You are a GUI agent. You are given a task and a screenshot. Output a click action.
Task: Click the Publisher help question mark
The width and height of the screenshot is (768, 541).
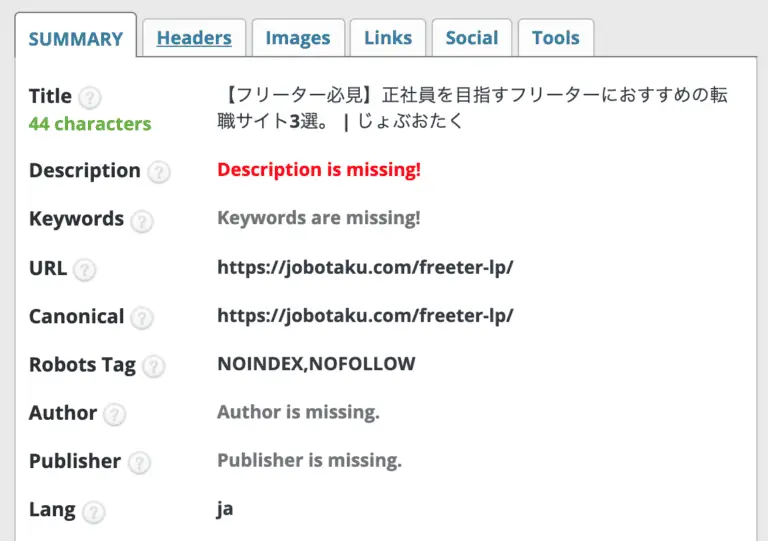(139, 463)
